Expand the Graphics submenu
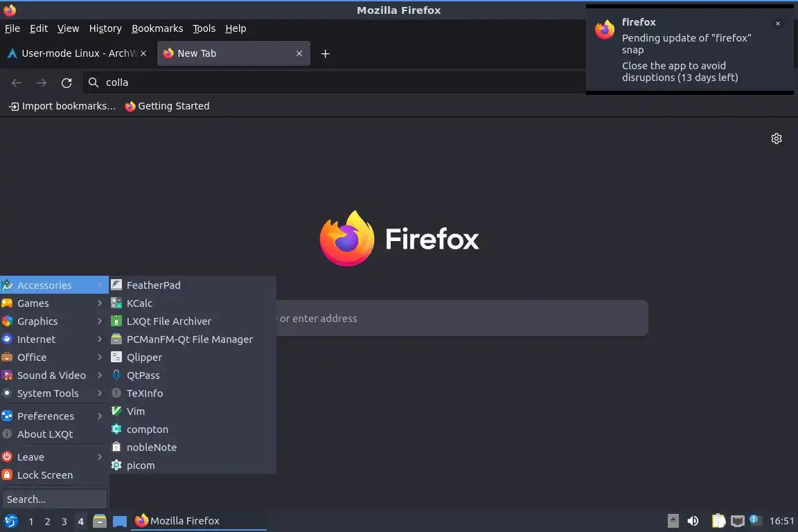Viewport: 798px width, 532px height. click(53, 321)
